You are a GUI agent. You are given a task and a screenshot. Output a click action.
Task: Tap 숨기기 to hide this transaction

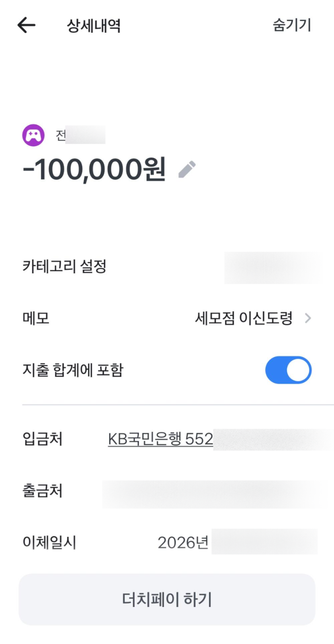(x=292, y=25)
